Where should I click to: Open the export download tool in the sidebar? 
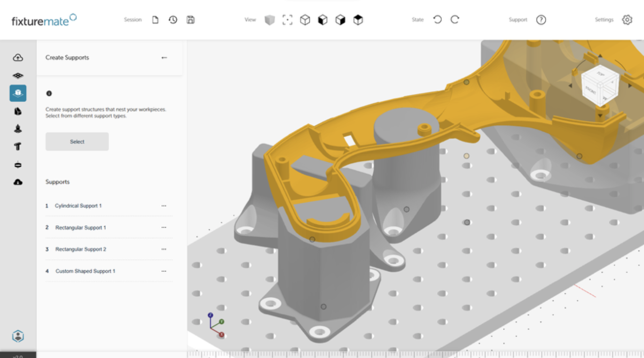tap(18, 182)
